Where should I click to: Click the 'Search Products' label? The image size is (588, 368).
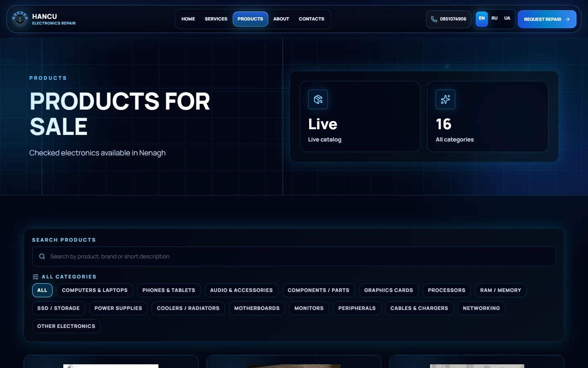pos(64,240)
